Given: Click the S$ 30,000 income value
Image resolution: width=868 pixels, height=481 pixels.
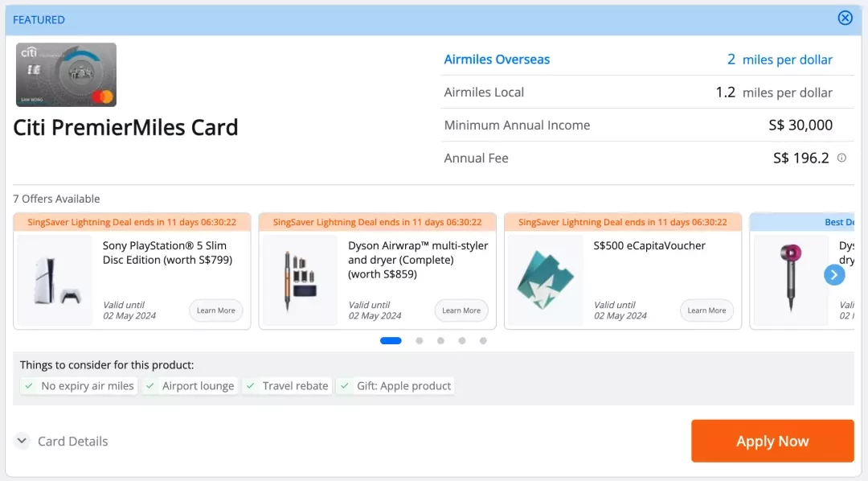Looking at the screenshot, I should pyautogui.click(x=800, y=125).
